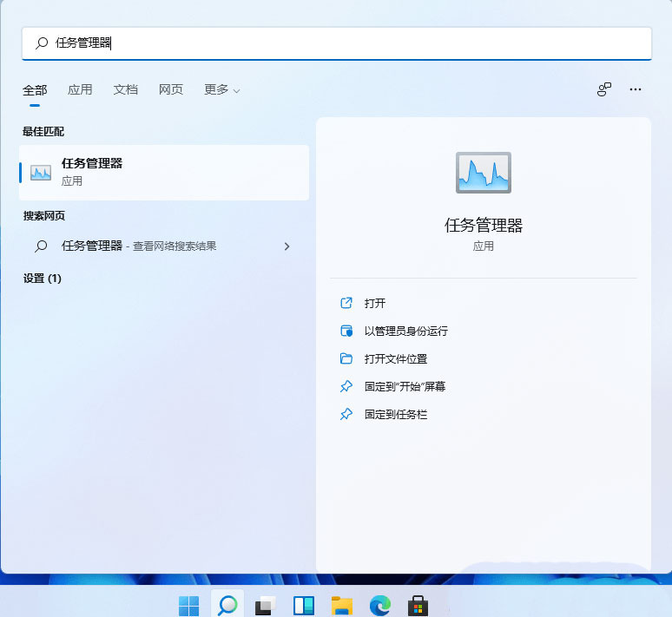Click the 打开 open icon
The height and width of the screenshot is (617, 672).
(x=346, y=303)
